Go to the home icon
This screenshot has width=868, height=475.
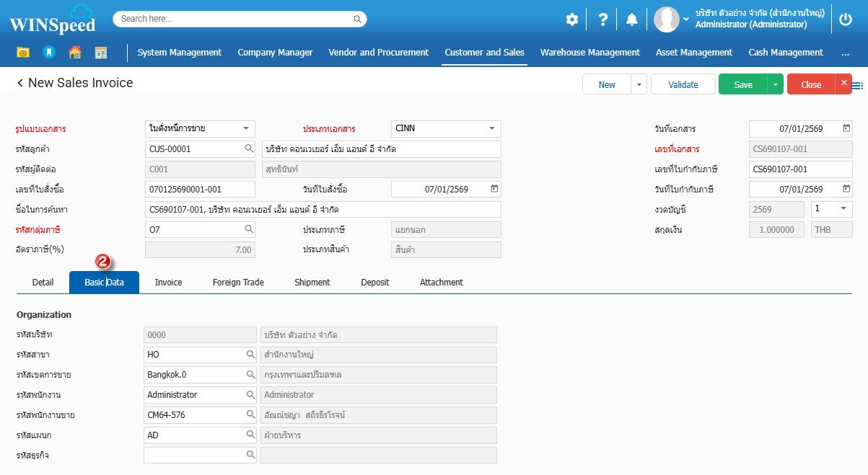coord(74,53)
